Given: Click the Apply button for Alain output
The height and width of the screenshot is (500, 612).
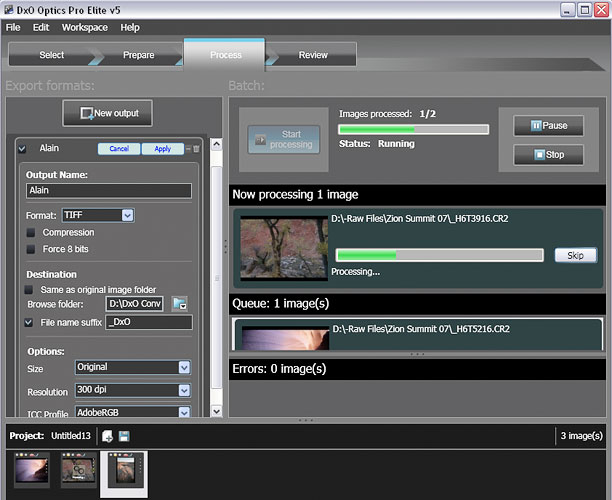Looking at the screenshot, I should pyautogui.click(x=163, y=149).
